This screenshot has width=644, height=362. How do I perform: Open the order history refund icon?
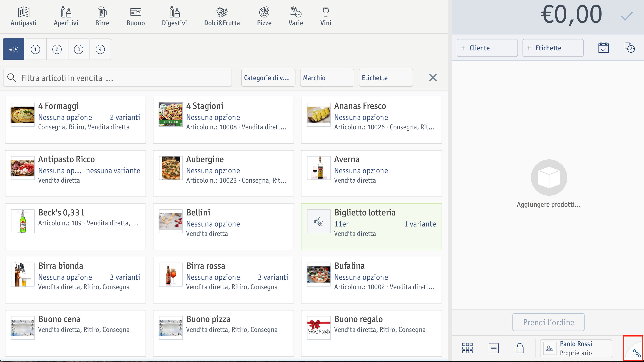pyautogui.click(x=629, y=48)
